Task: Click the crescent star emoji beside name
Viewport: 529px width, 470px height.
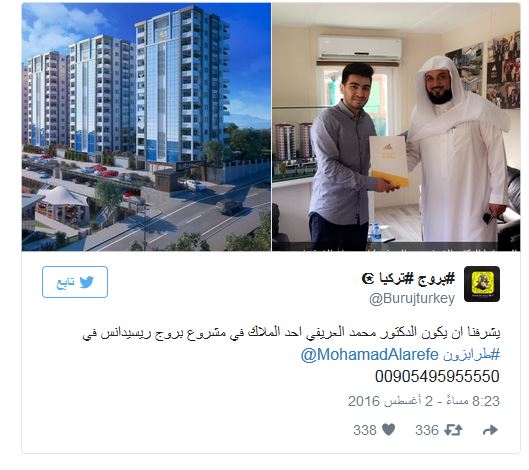Action: point(368,278)
